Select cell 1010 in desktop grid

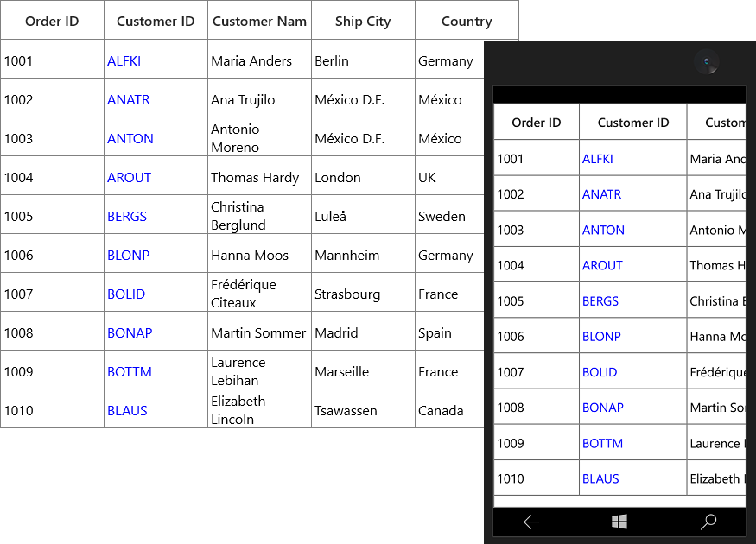[52, 410]
